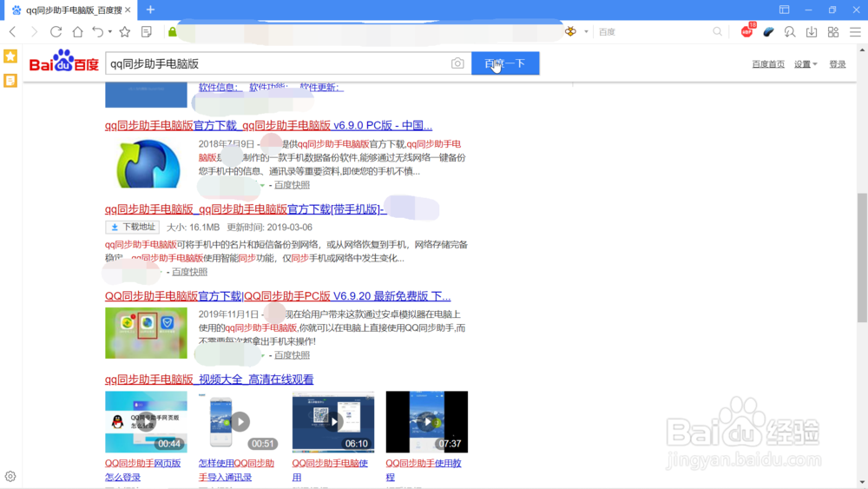Open video link 怎样使用QQ同步助手导入通讯录

coord(236,470)
